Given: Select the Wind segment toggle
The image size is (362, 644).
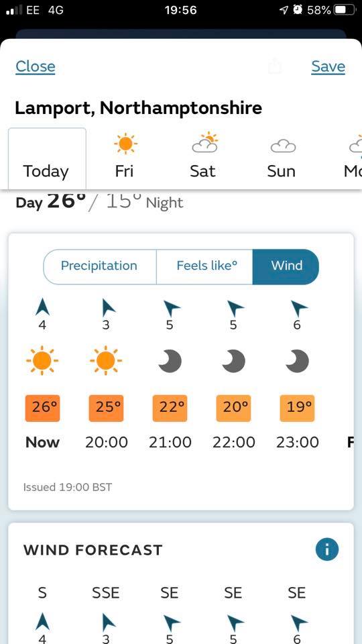Looking at the screenshot, I should pos(286,266).
